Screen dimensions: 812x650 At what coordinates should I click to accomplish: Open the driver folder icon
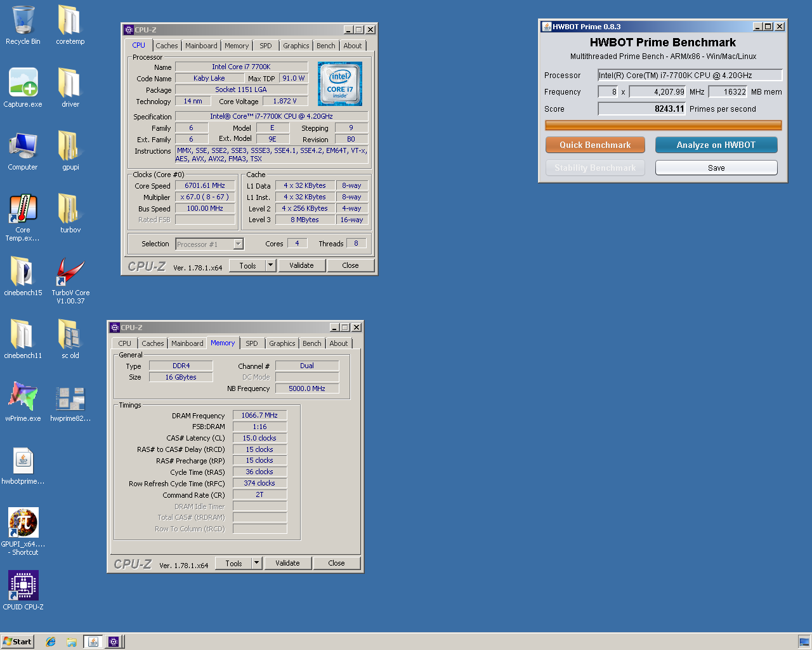tap(70, 88)
